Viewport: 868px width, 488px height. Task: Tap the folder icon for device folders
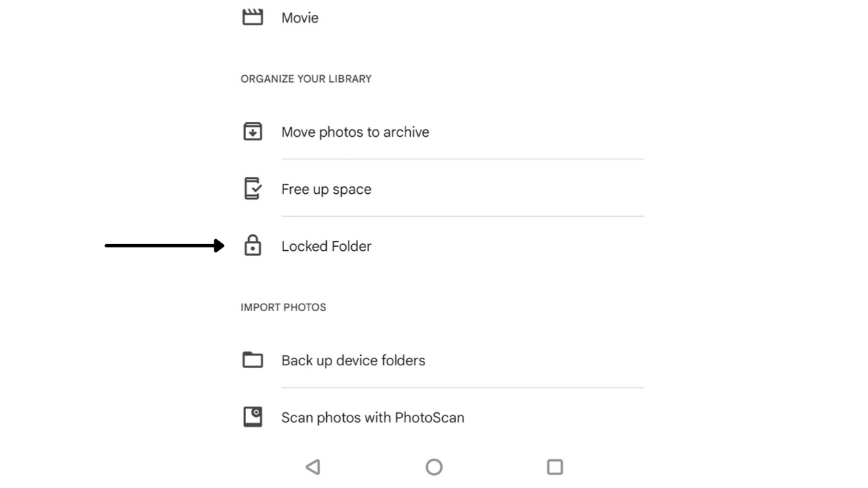[252, 359]
